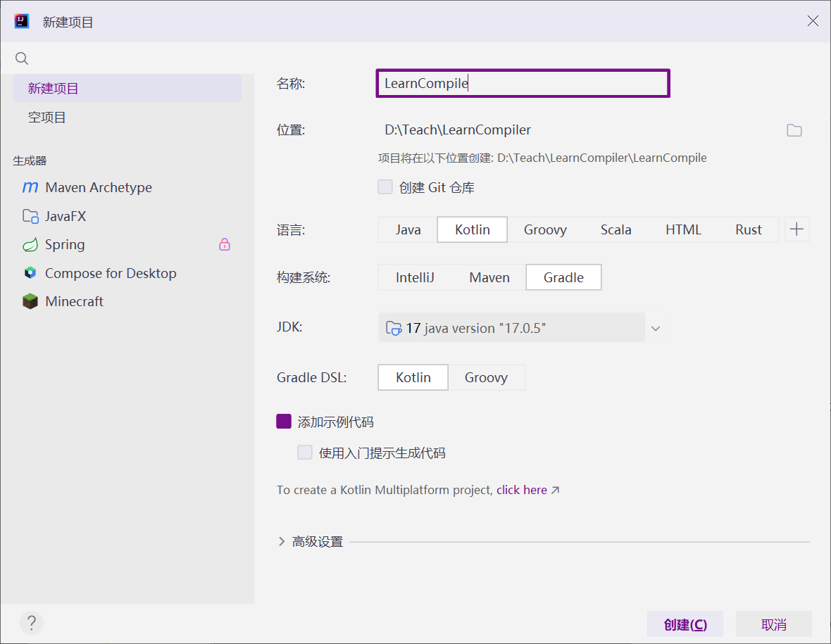Open the Kotlin Multiplatform 'click here' link
This screenshot has width=831, height=644.
[x=522, y=490]
